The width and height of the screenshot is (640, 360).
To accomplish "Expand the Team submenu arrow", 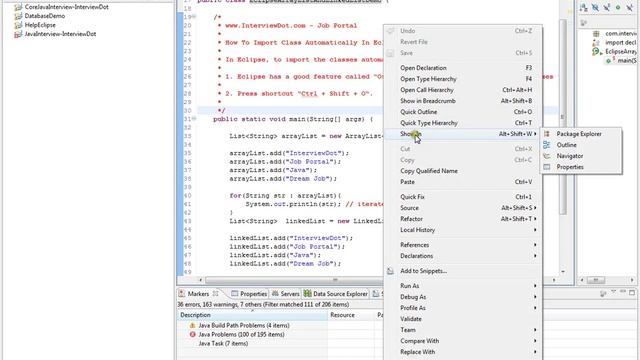I will 535,330.
